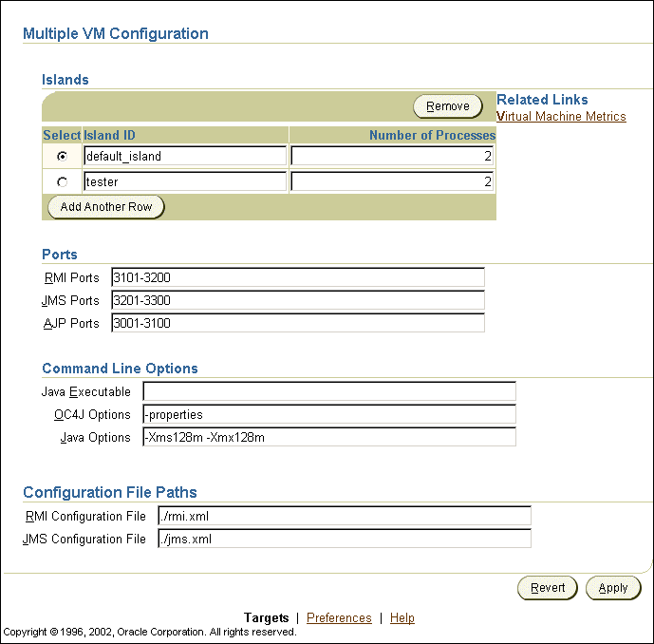Click the Multiple VM Configuration heading
The width and height of the screenshot is (654, 644).
116,34
